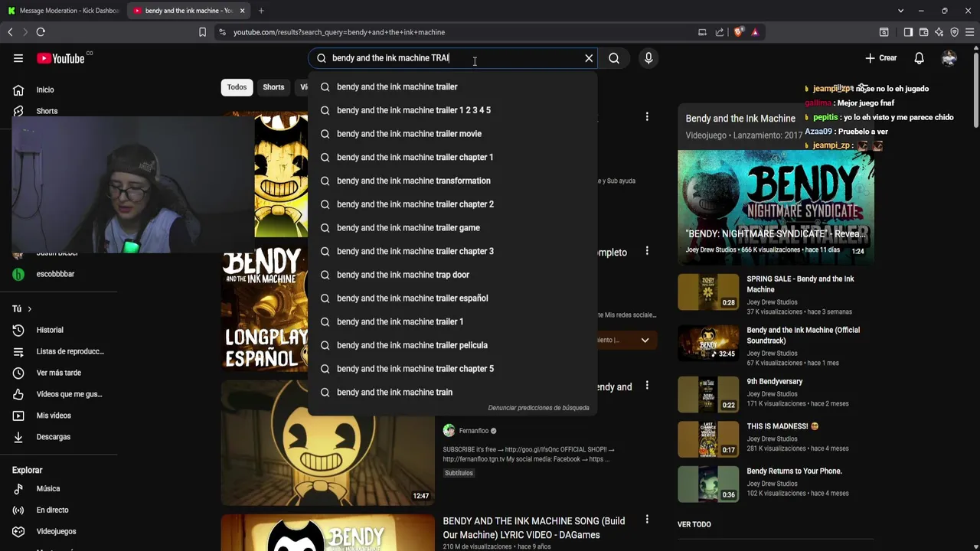Choose suggestion trailer game
980x551 pixels.
point(452,228)
